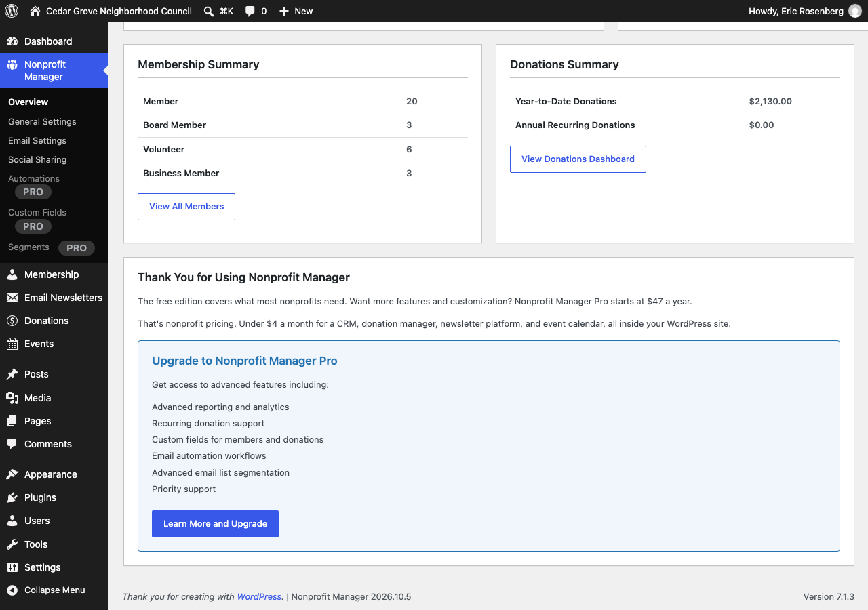Viewport: 868px width, 610px height.
Task: Click the Email Newsletters envelope icon
Action: 12,298
